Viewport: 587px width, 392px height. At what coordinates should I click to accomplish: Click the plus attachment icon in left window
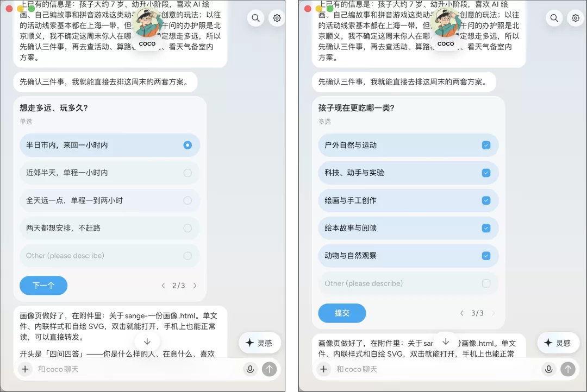[25, 369]
